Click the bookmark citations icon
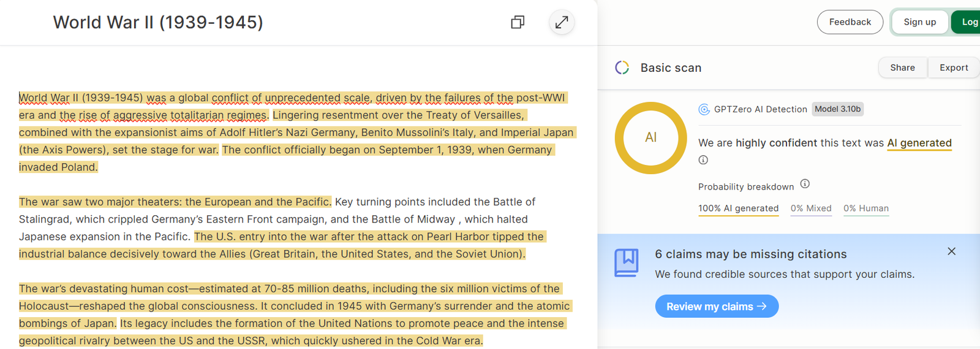The image size is (980, 349). tap(626, 263)
